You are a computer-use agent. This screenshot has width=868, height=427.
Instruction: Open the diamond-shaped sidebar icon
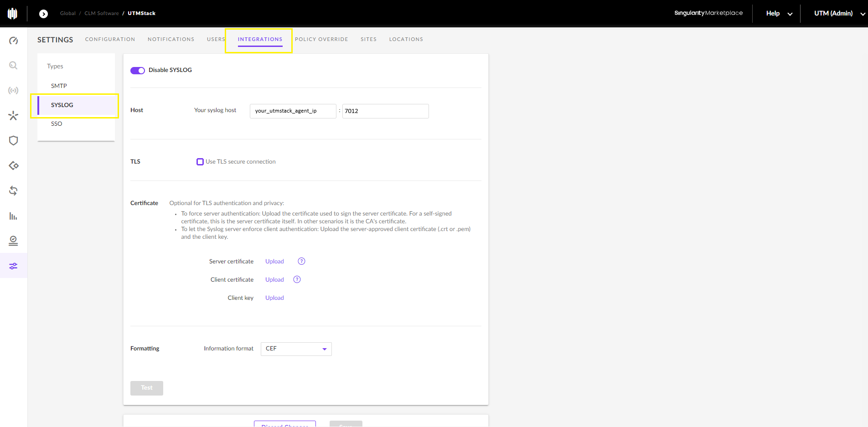pyautogui.click(x=14, y=165)
